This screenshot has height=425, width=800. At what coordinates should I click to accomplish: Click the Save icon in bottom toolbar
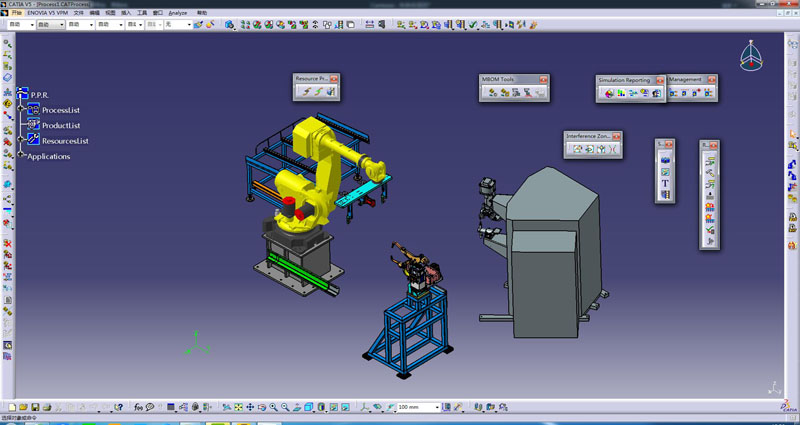(34, 407)
